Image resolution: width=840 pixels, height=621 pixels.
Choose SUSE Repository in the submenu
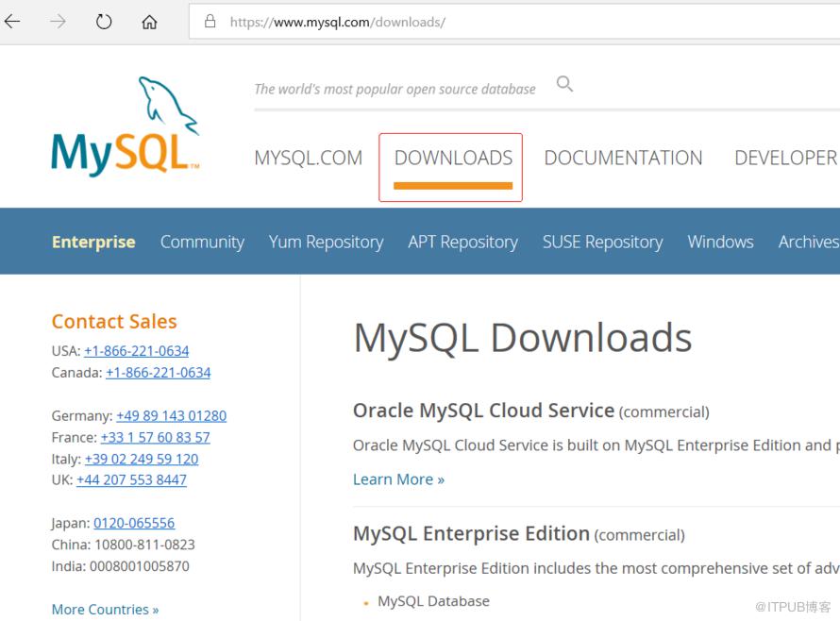click(603, 242)
